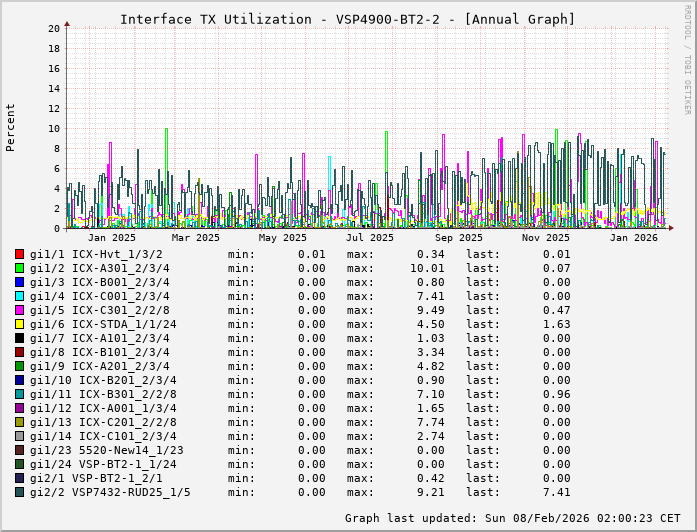
Task: Click the Percent y-axis label
Action: (11, 127)
